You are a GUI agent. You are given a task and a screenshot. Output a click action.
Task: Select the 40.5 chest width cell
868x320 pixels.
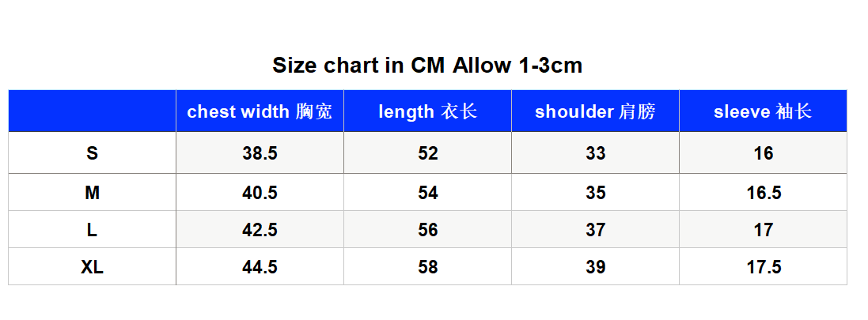(x=260, y=192)
